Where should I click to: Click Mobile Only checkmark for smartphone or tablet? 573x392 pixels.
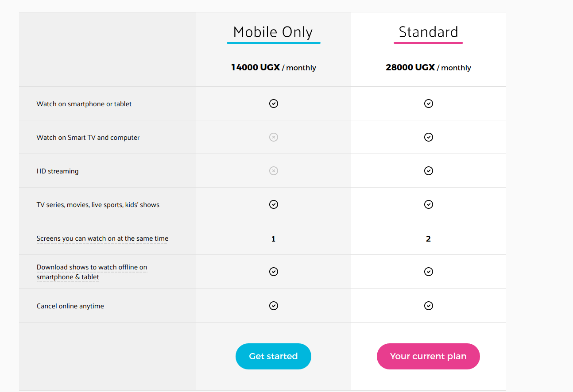[274, 104]
